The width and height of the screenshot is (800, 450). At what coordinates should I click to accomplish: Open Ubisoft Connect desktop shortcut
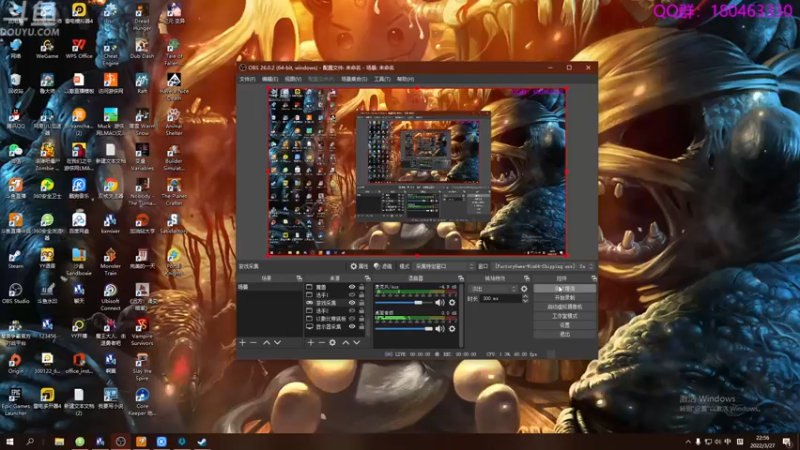110,297
